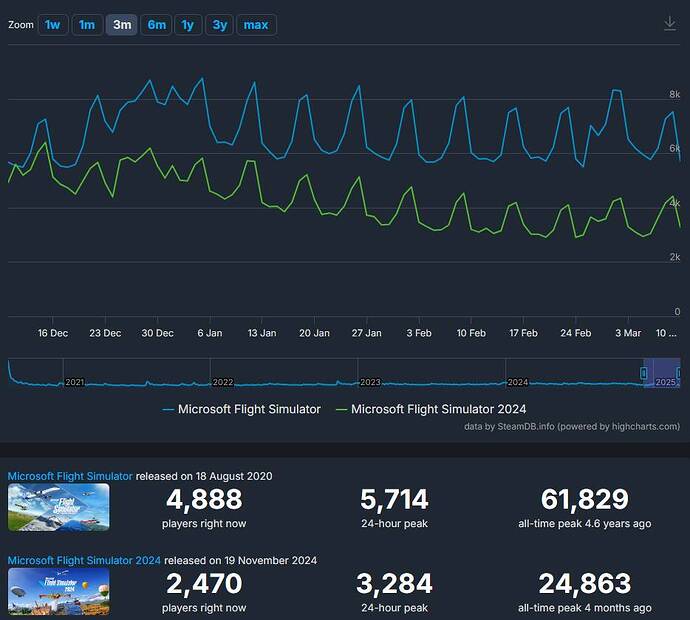Toggle Microsoft Flight Simulator legend series
Image resolution: width=690 pixels, height=620 pixels.
(242, 409)
